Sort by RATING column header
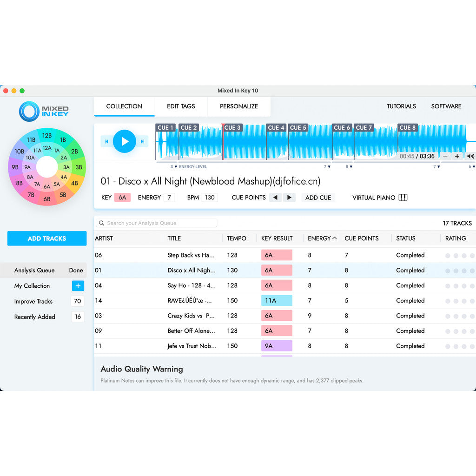This screenshot has width=476, height=476. coord(456,238)
